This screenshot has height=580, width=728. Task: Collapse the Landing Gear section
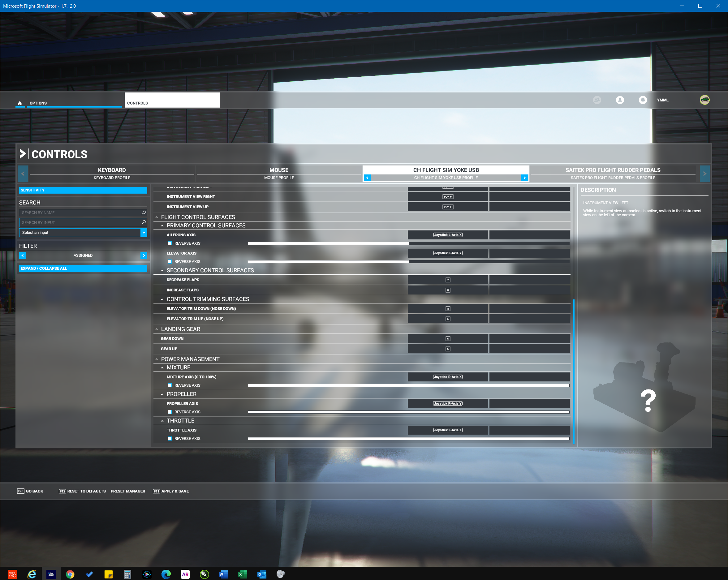[156, 329]
